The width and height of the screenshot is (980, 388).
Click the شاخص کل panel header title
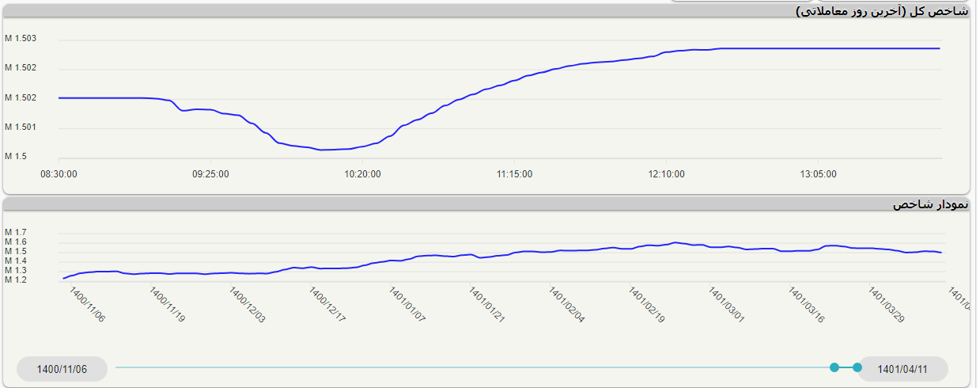[881, 11]
